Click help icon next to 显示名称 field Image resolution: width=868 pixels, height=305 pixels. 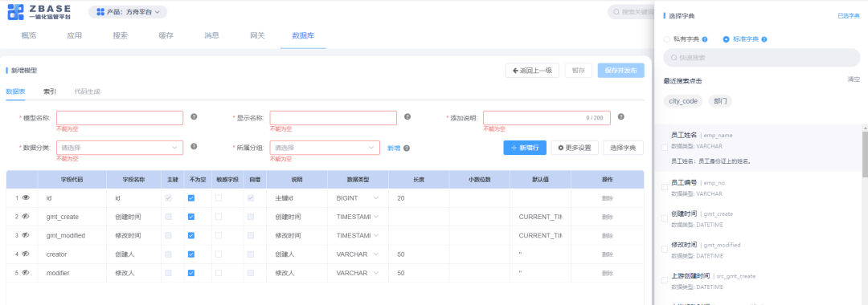coord(407,117)
